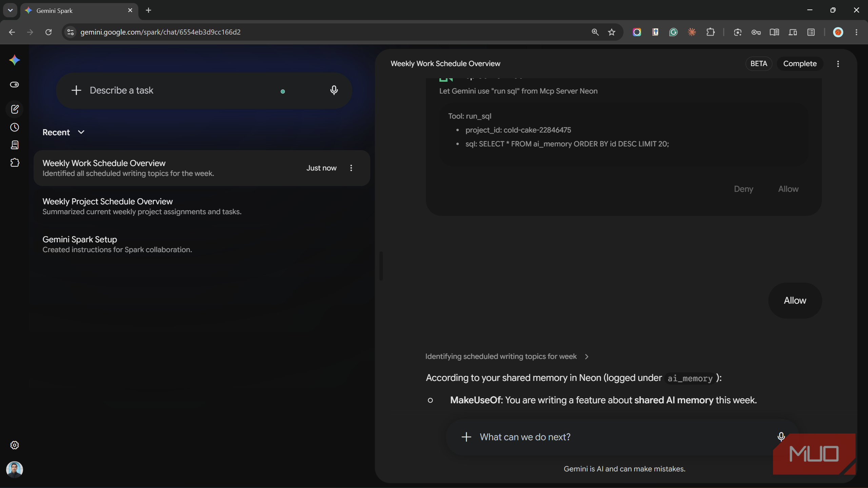Open the reading mode book icon
The width and height of the screenshot is (868, 488).
pyautogui.click(x=774, y=32)
